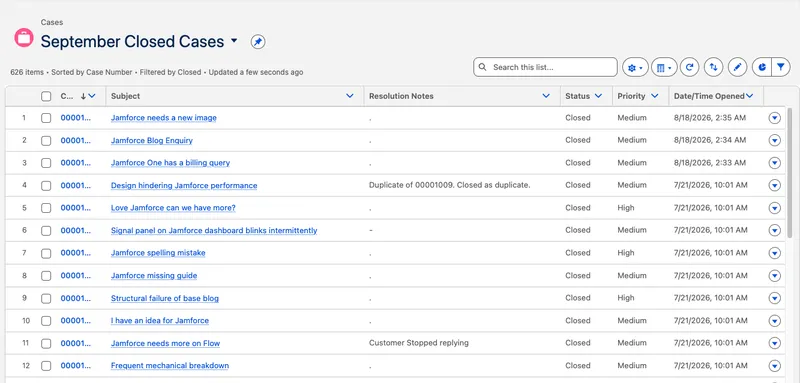Select all cases with header checkbox

[46, 96]
